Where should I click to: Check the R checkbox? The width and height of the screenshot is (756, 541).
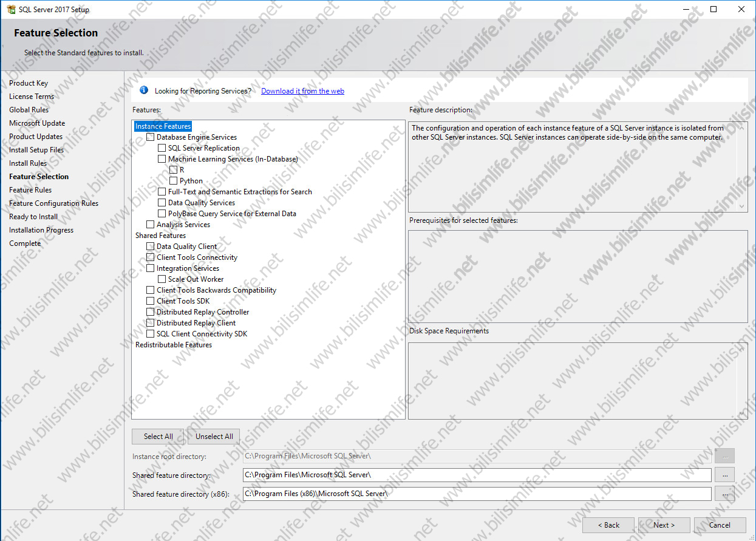click(174, 170)
